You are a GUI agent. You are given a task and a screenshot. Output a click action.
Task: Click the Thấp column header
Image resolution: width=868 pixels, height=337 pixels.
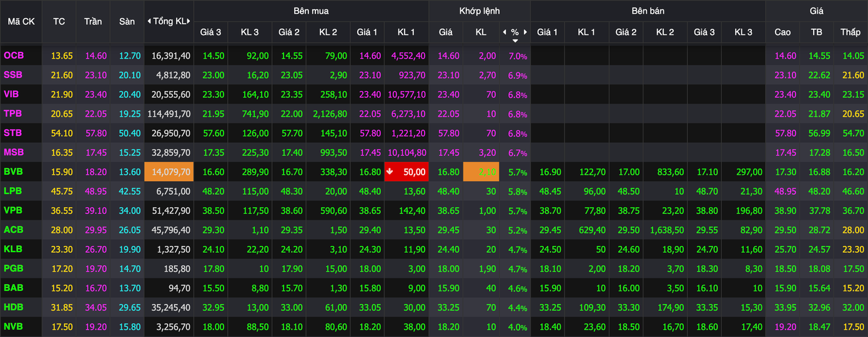[850, 32]
